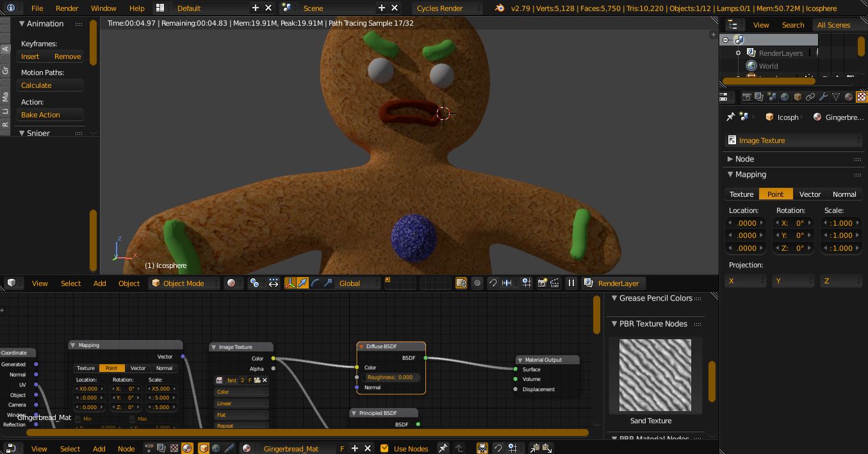Open the Render menu

67,8
